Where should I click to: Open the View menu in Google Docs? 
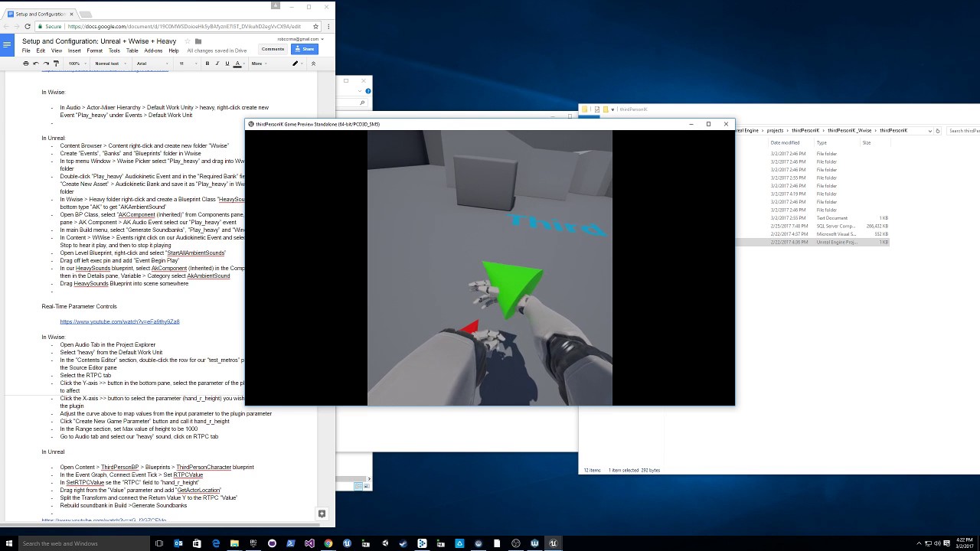(57, 51)
